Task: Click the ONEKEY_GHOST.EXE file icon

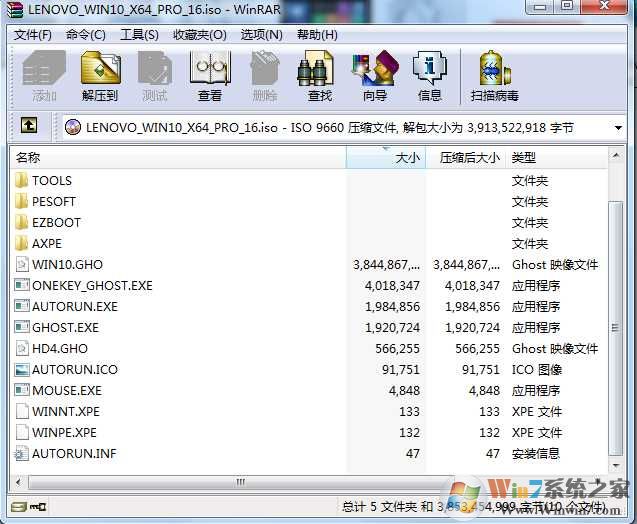Action: [x=22, y=285]
